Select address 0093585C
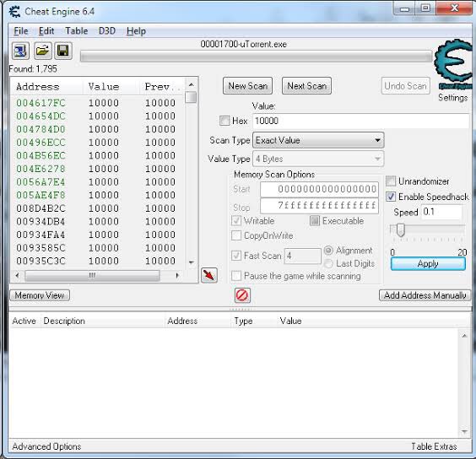The image size is (476, 459). [x=41, y=248]
